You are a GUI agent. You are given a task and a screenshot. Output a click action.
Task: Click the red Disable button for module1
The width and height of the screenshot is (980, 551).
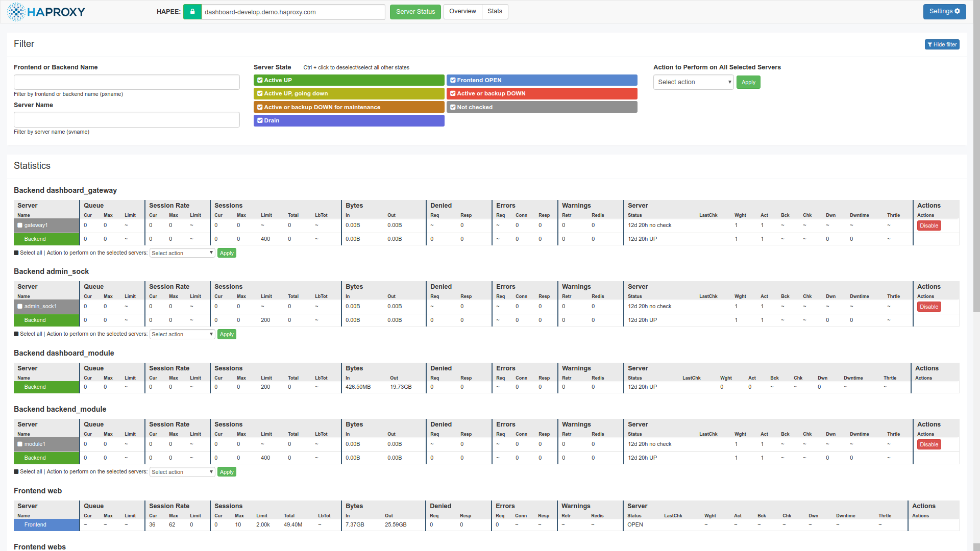(928, 444)
